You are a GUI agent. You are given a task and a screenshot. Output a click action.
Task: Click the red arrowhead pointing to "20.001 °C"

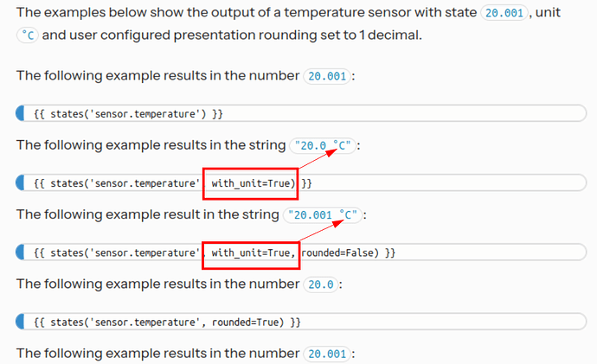pyautogui.click(x=338, y=224)
